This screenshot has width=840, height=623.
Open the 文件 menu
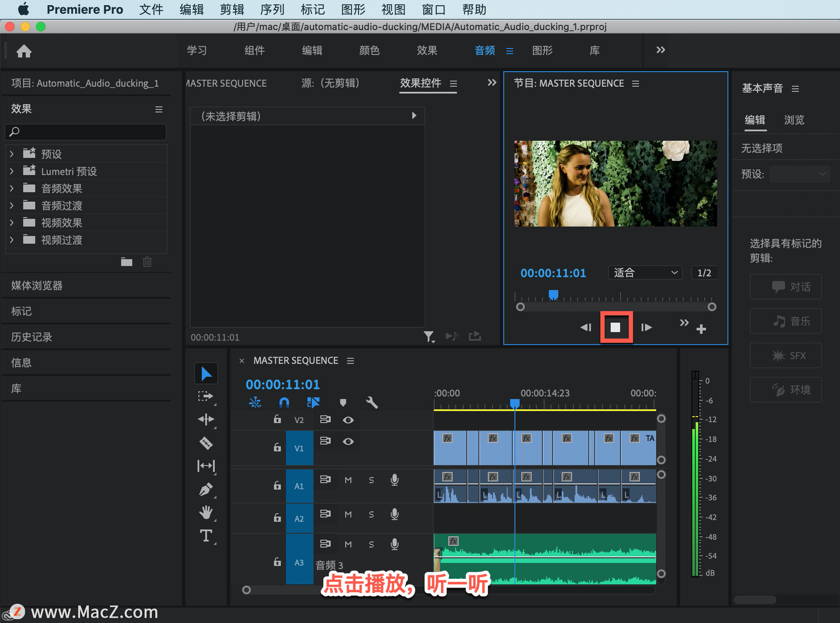pos(151,9)
